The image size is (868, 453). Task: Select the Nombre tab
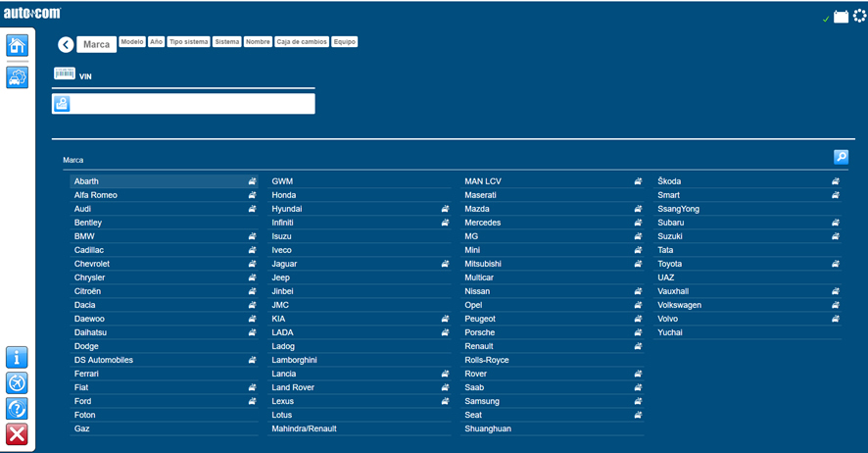258,41
